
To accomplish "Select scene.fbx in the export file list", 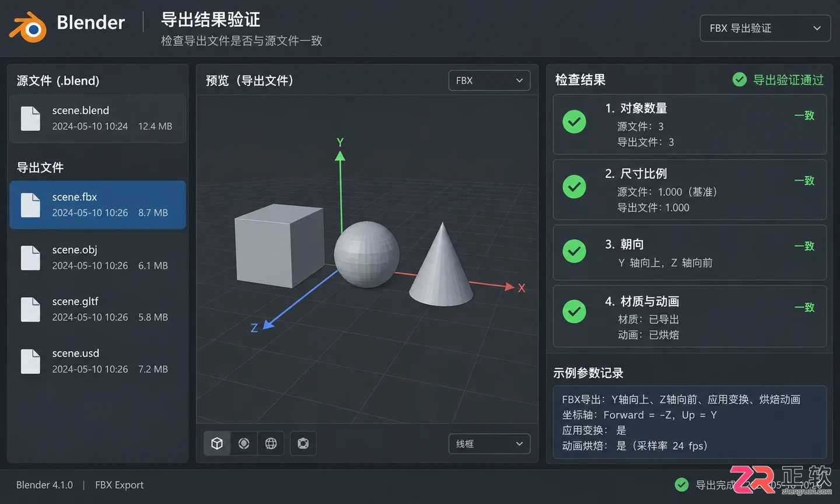I will click(x=97, y=205).
